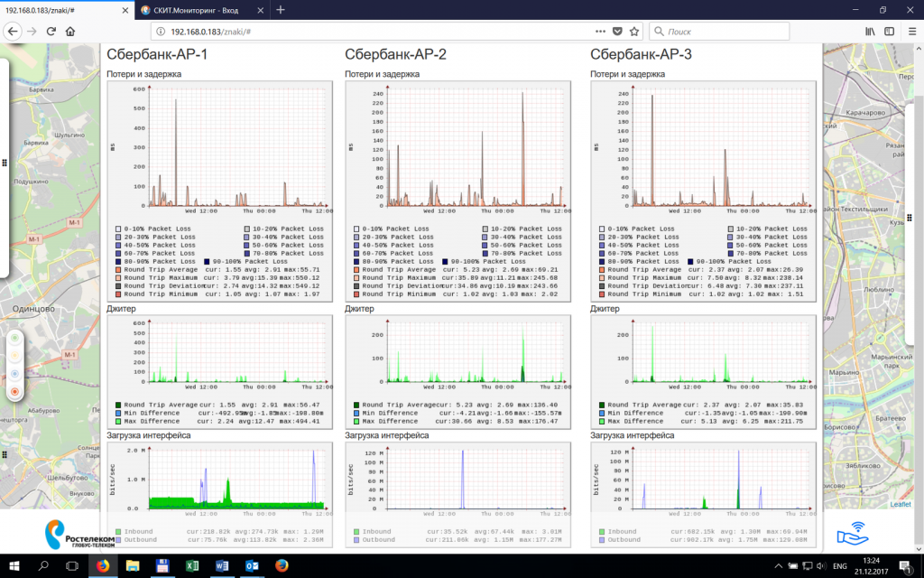Click the grip handle on the map's right edge
The image size is (924, 578).
[910, 219]
